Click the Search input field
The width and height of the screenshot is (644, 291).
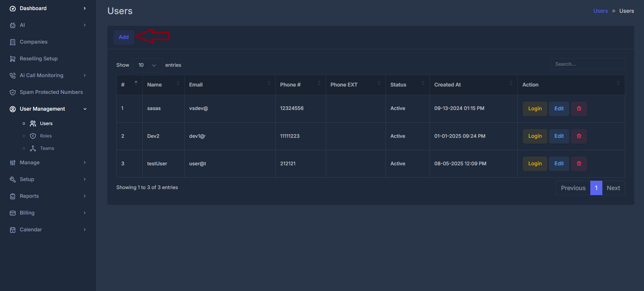pyautogui.click(x=587, y=64)
